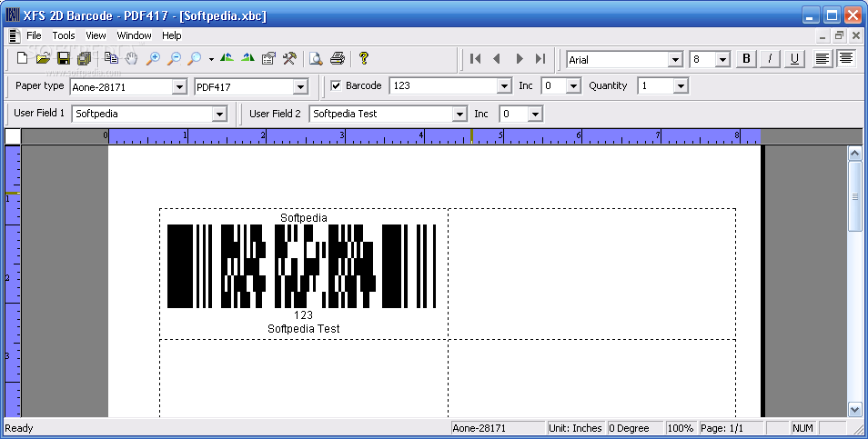
Task: Open the properties sheet icon
Action: [268, 58]
